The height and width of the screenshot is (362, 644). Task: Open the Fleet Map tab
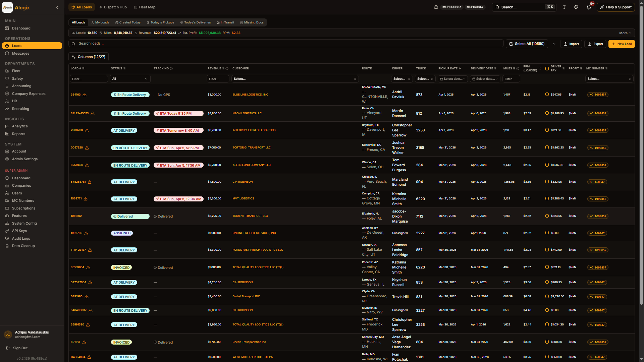pyautogui.click(x=145, y=7)
